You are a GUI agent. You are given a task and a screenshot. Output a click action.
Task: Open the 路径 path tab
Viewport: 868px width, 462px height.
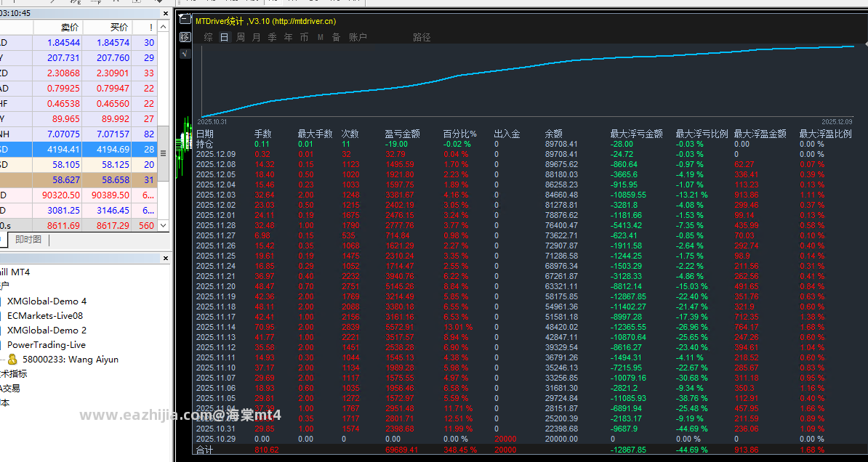click(x=422, y=37)
